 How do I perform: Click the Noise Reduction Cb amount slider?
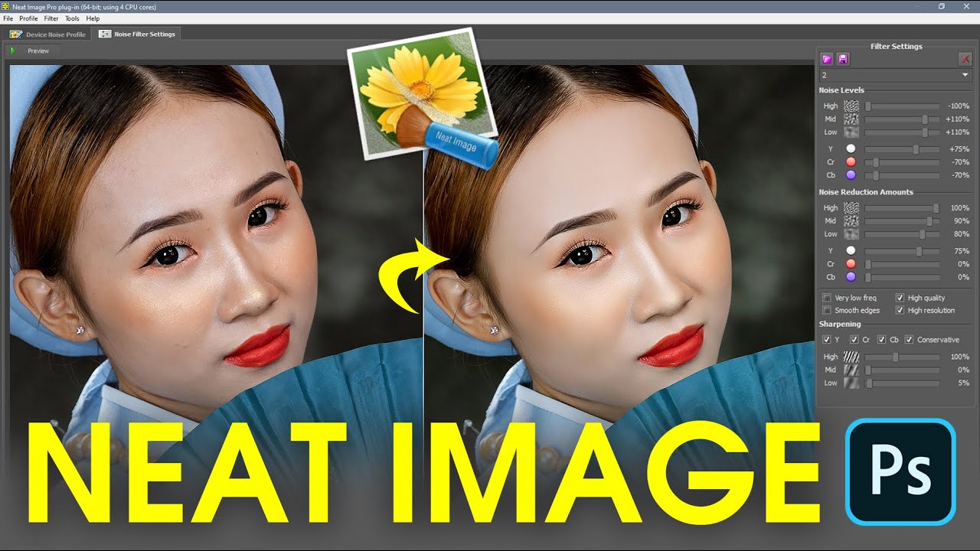(x=902, y=277)
